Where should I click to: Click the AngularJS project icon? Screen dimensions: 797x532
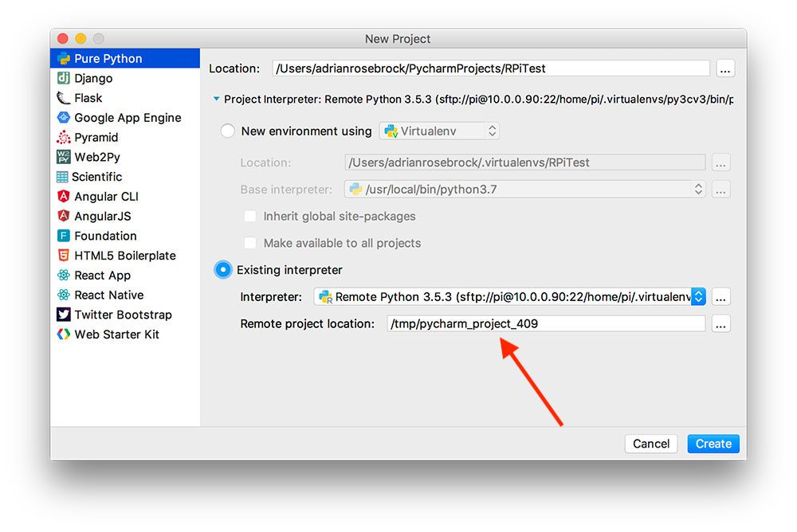point(64,216)
